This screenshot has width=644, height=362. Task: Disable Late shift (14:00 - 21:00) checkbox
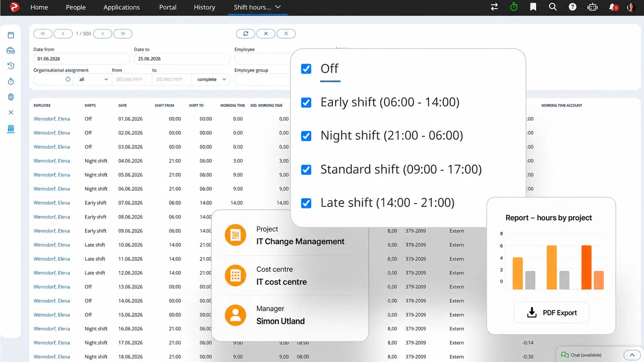coord(306,203)
